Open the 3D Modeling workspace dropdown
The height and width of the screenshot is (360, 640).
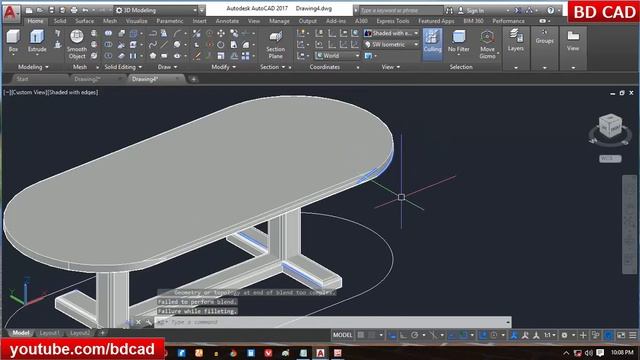pos(157,10)
